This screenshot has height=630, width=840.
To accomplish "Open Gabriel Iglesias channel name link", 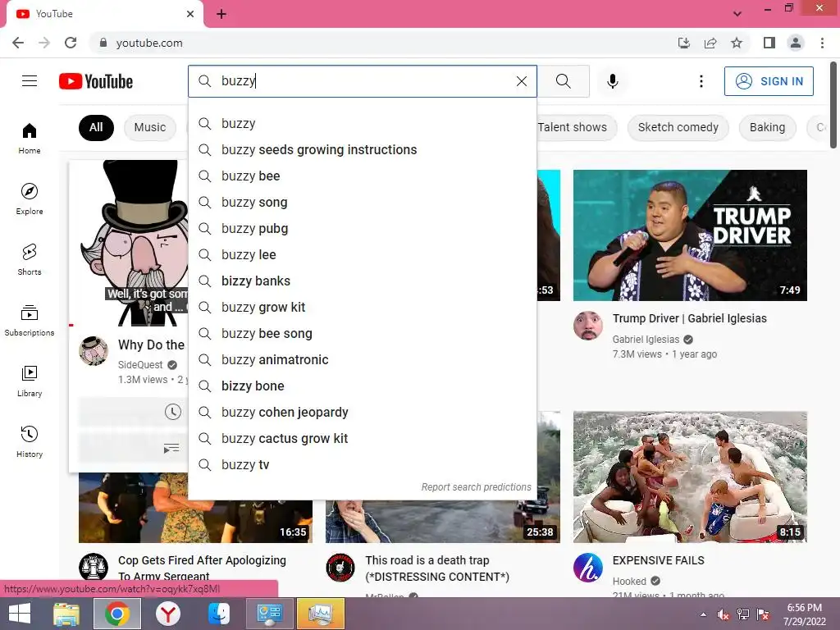I will pyautogui.click(x=646, y=339).
